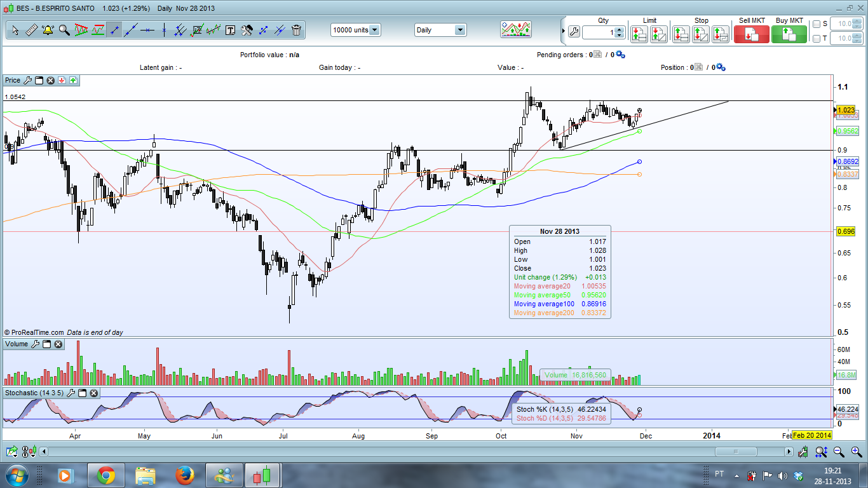
Task: Enable the S checkbox
Action: click(x=817, y=24)
